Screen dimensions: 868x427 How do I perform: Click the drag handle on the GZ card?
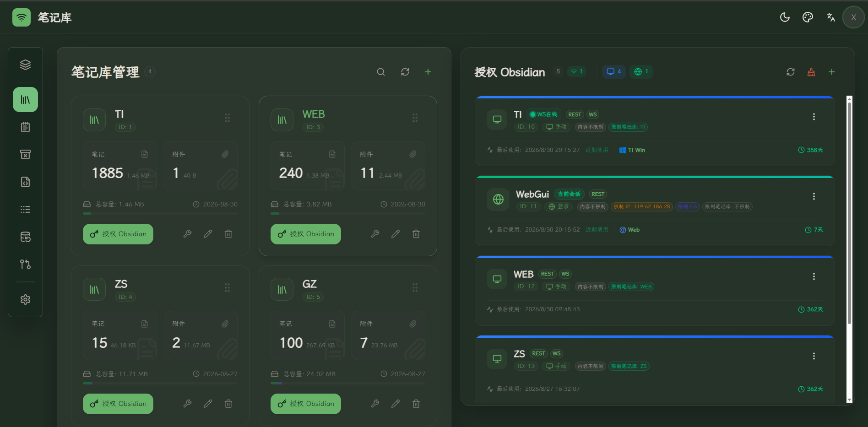click(x=415, y=288)
